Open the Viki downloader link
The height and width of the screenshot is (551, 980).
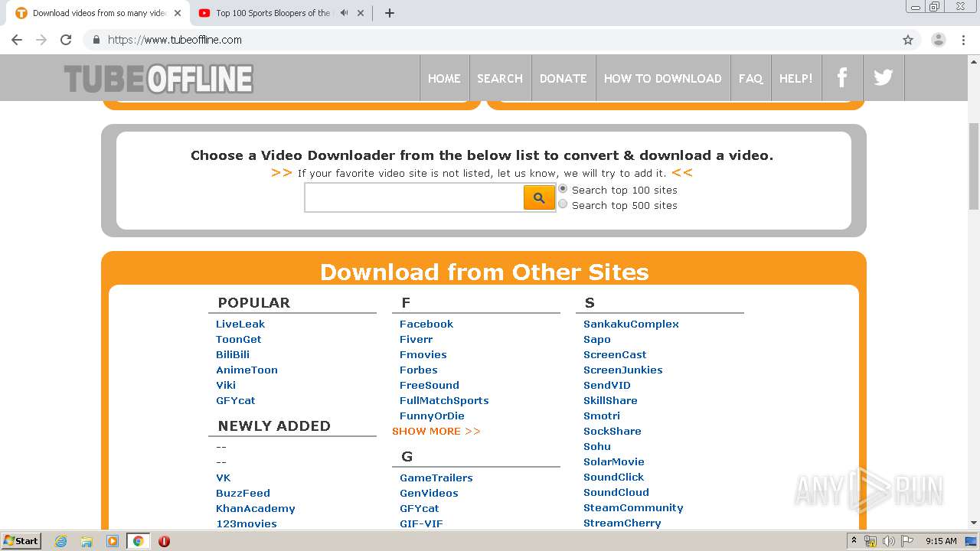[x=226, y=385]
